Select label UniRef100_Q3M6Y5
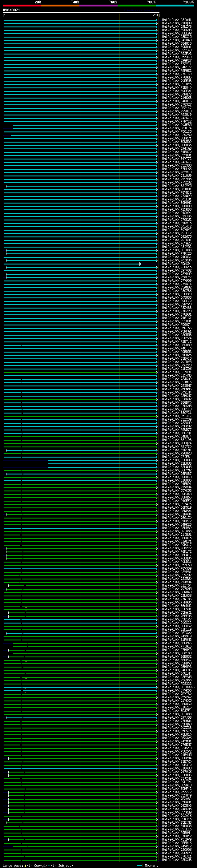This screenshot has width=197, height=868. pyautogui.click(x=176, y=267)
